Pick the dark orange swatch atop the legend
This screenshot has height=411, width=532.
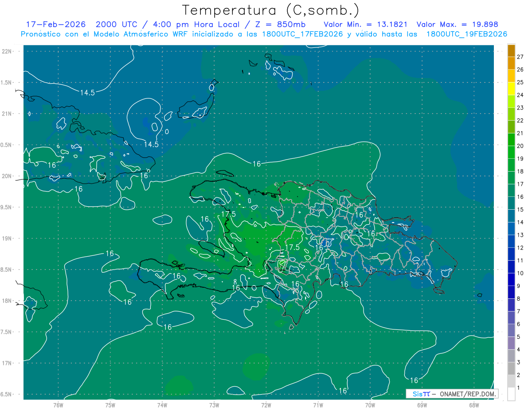(x=511, y=51)
